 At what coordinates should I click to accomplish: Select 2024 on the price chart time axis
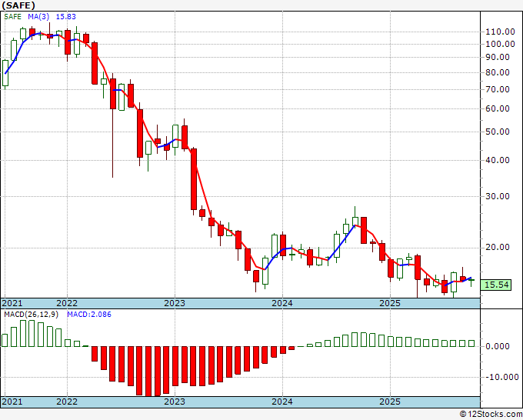(x=282, y=303)
